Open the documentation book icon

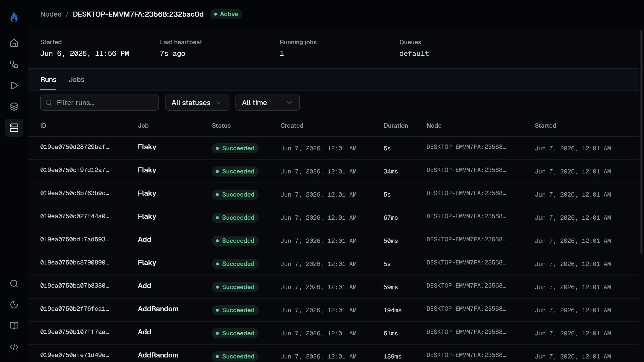[14, 326]
